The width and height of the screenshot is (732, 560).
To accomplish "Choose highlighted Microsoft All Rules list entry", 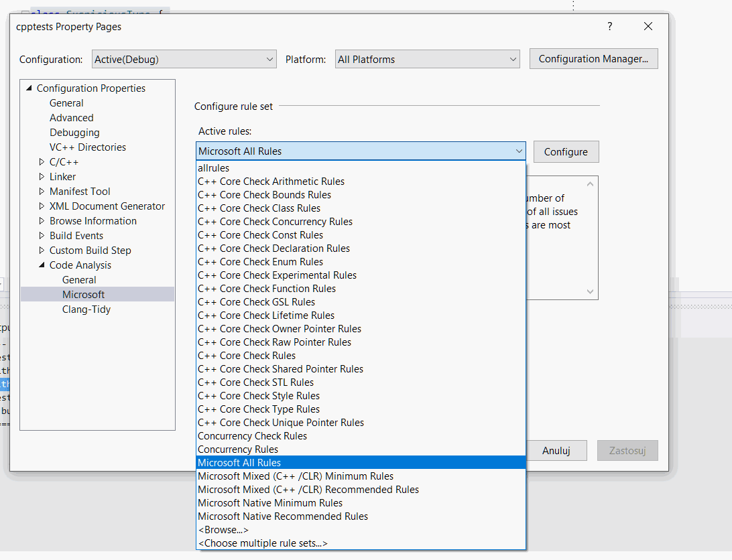I will click(x=361, y=463).
